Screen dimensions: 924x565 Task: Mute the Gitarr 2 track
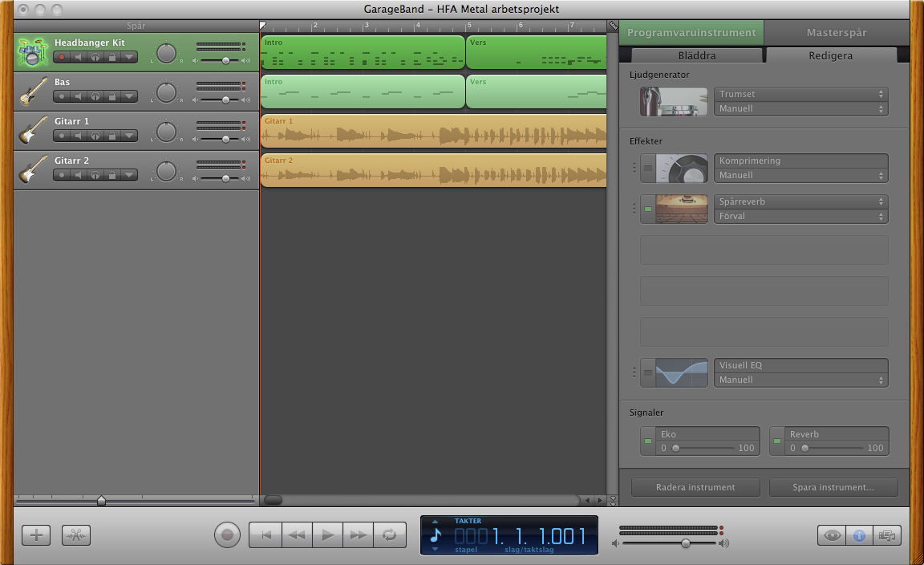pos(79,175)
